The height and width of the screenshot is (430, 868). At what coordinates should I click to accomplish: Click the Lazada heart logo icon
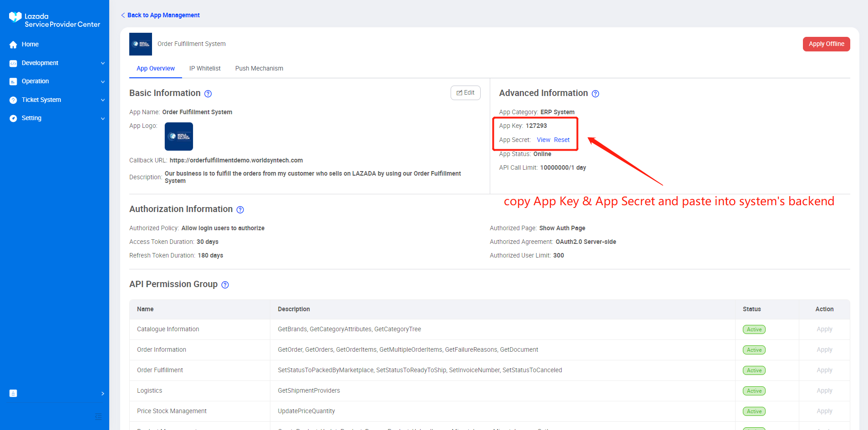click(15, 17)
